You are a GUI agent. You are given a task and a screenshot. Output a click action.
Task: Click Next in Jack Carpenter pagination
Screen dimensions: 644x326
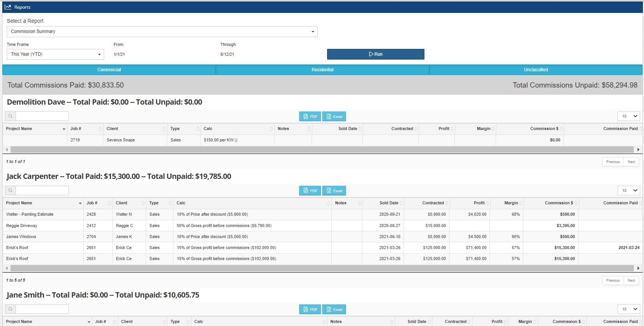click(631, 281)
